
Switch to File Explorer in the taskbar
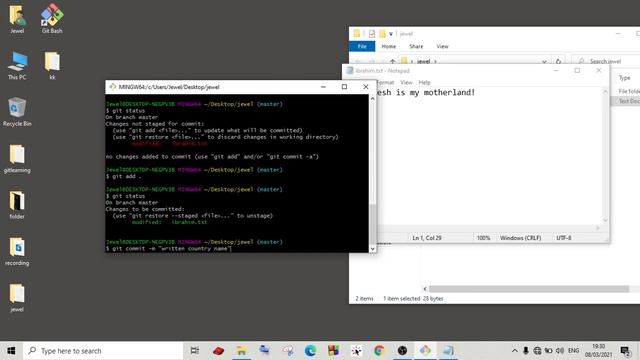pos(242,351)
